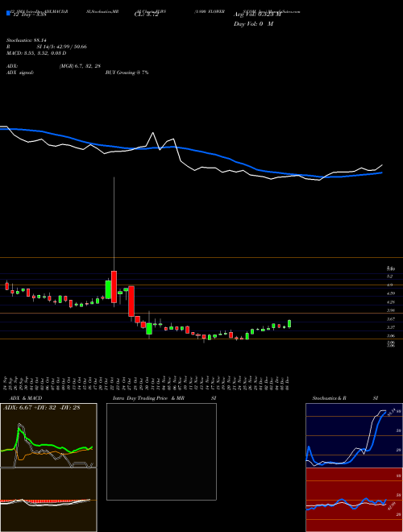Click the 'ADX signal:' label

pos(20,73)
